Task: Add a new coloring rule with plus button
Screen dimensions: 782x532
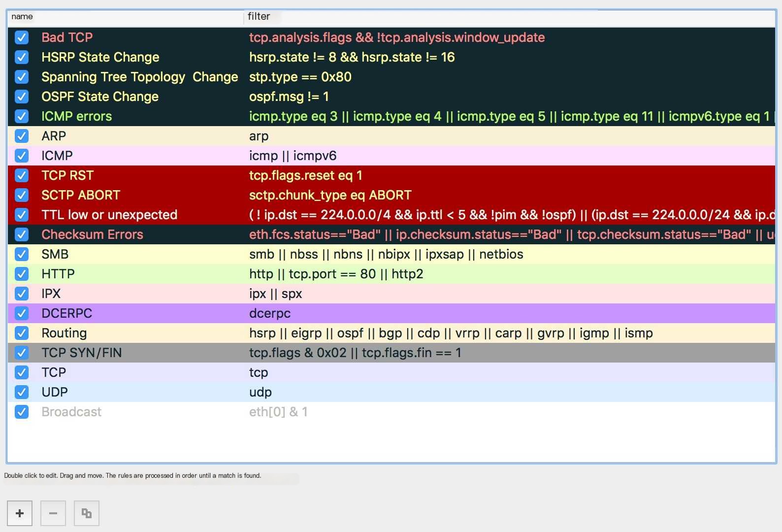Action: coord(20,513)
